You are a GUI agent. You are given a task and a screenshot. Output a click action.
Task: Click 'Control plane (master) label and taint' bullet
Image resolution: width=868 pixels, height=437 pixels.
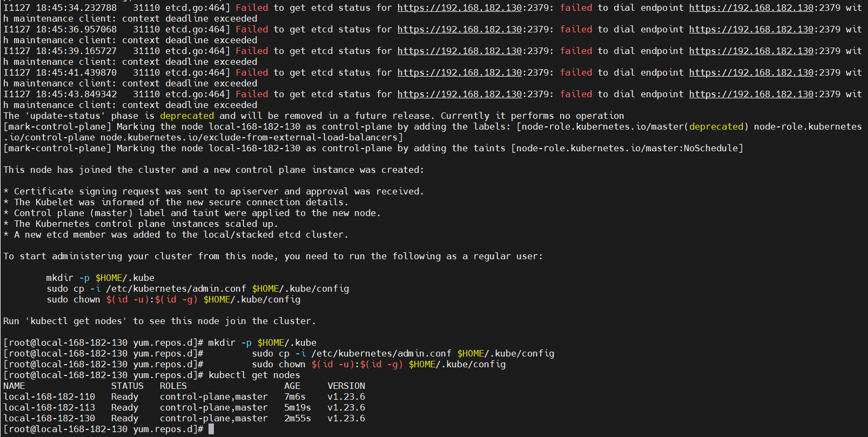pos(192,213)
